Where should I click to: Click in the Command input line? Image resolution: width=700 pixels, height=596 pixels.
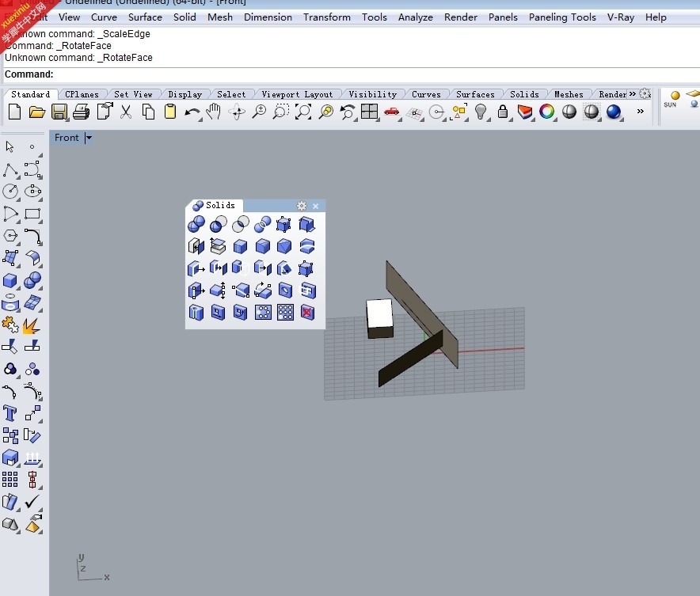(352, 74)
